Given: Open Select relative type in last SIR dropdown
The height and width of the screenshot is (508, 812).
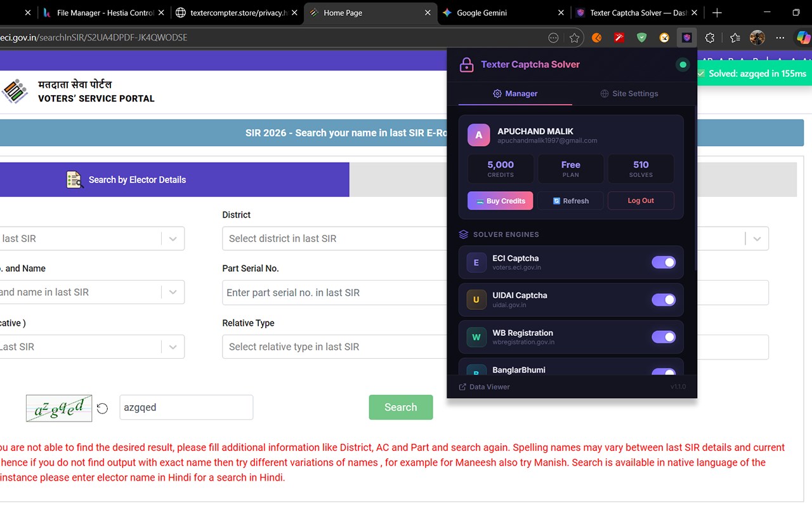Looking at the screenshot, I should pyautogui.click(x=334, y=347).
